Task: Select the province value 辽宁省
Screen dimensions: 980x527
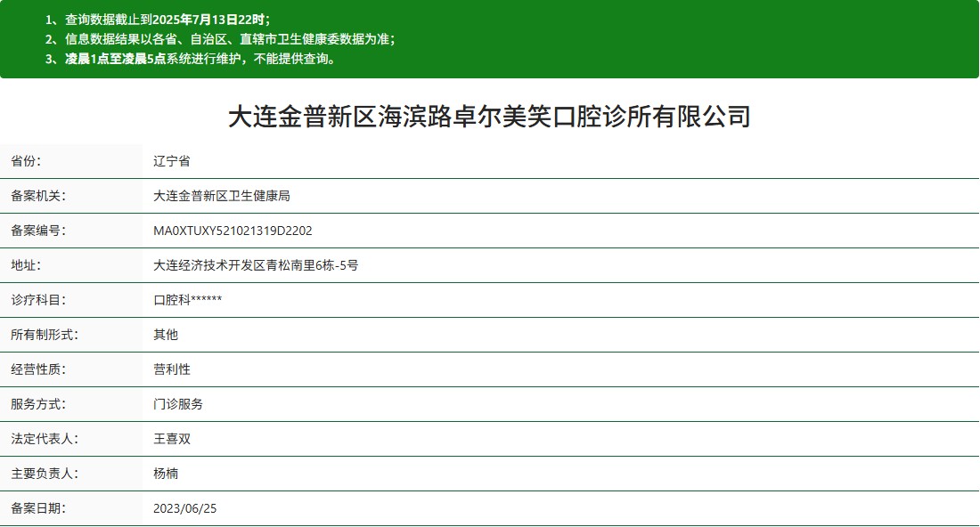Action: click(172, 161)
